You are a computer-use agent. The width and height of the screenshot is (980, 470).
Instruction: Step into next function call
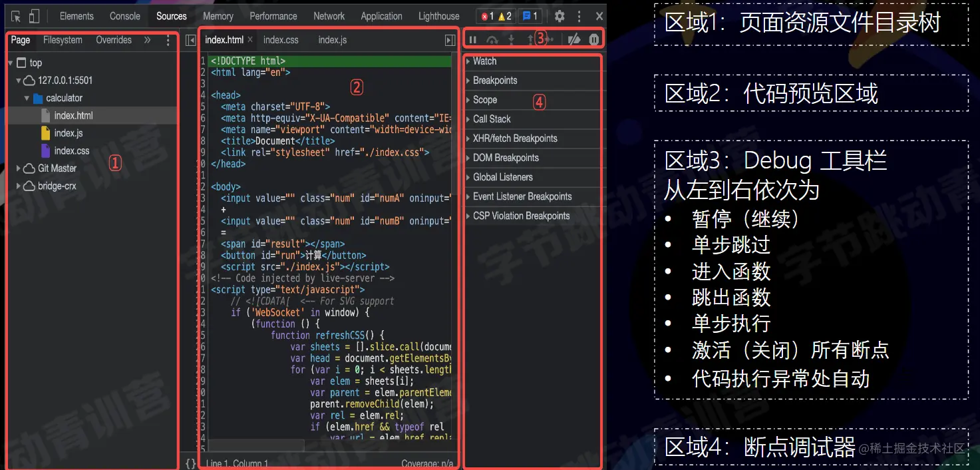(x=511, y=40)
